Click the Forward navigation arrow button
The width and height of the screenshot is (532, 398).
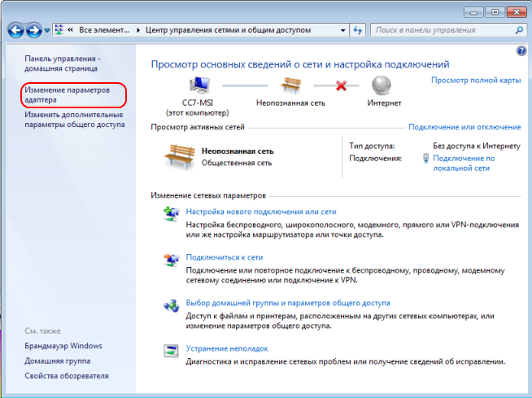click(34, 29)
